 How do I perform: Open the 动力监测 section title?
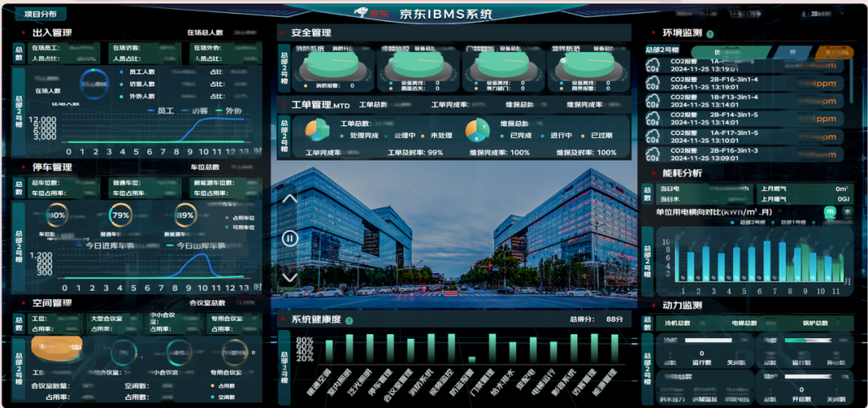[x=682, y=305]
